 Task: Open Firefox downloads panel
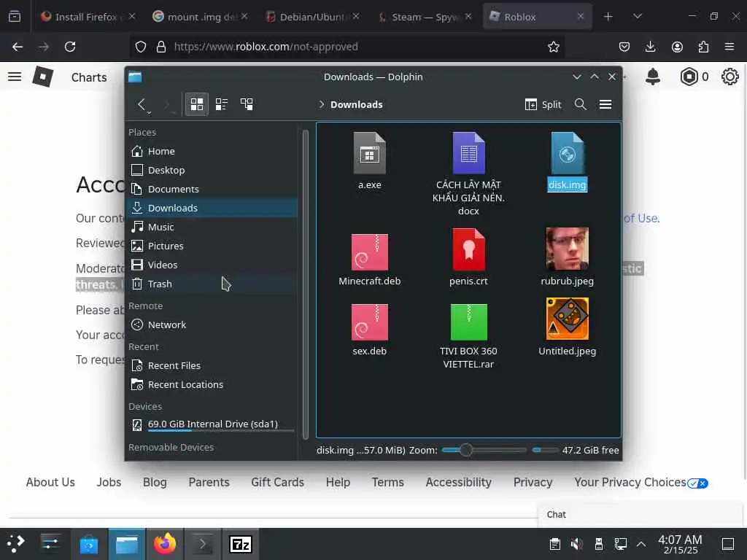[x=650, y=47]
